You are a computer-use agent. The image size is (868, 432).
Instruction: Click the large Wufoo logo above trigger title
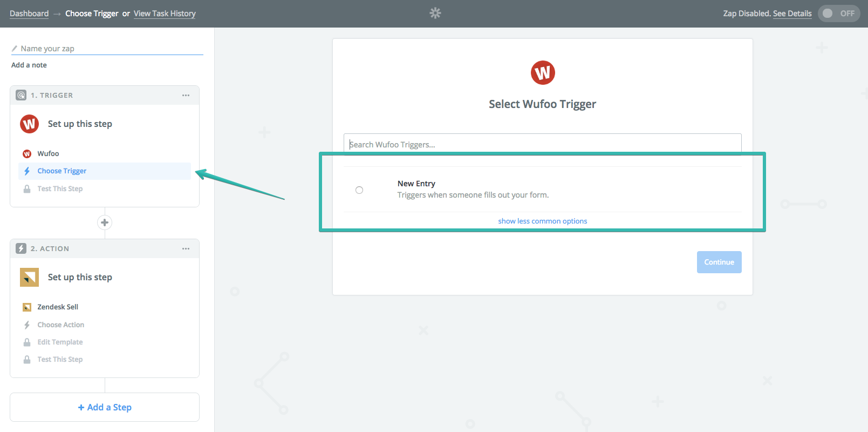542,73
